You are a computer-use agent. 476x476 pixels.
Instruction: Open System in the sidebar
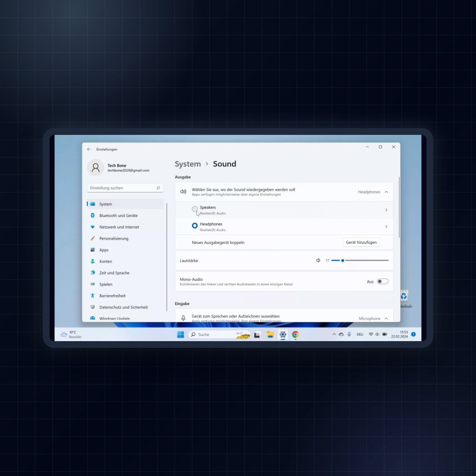click(125, 204)
